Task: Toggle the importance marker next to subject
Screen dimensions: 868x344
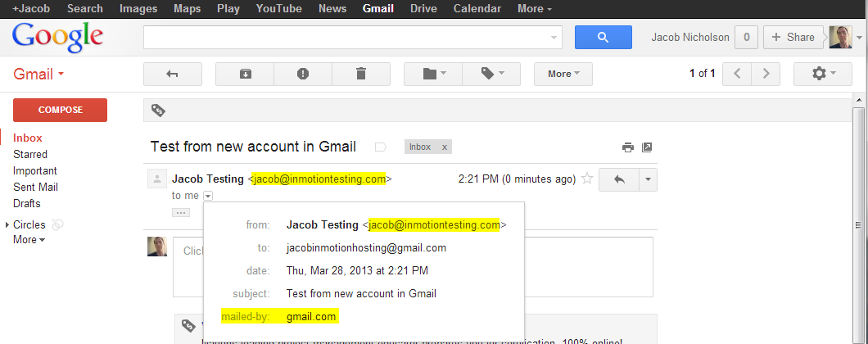Action: click(380, 147)
